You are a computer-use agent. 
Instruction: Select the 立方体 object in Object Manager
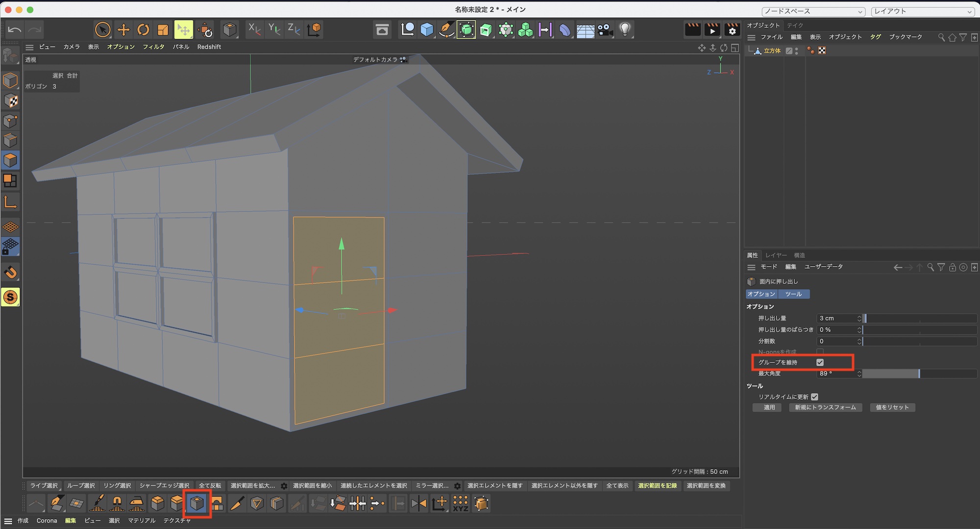point(772,51)
